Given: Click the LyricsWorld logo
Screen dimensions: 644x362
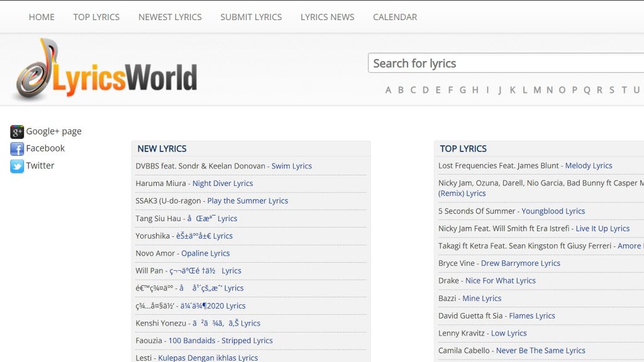Looking at the screenshot, I should pyautogui.click(x=106, y=70).
